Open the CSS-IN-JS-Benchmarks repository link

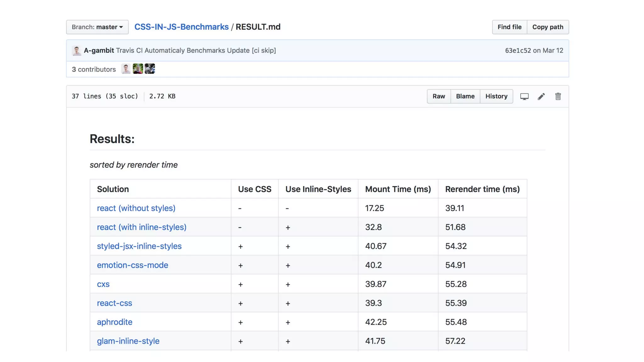[181, 27]
